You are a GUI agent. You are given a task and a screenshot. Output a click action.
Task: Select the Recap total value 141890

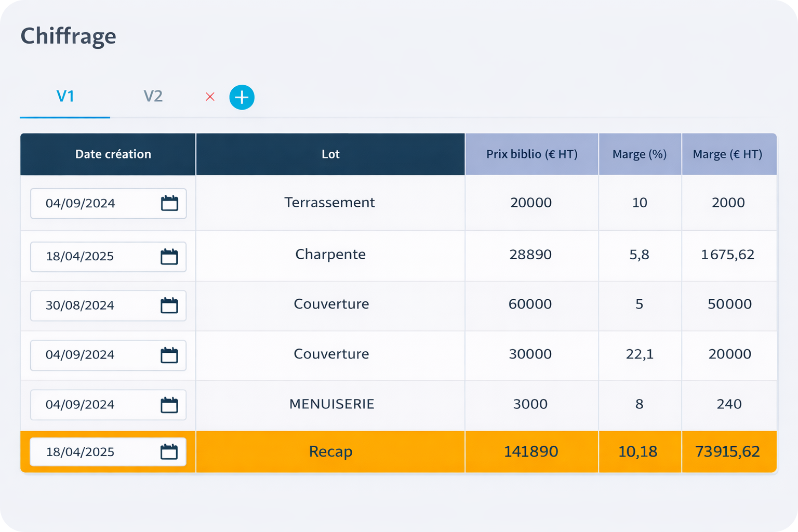tap(531, 451)
